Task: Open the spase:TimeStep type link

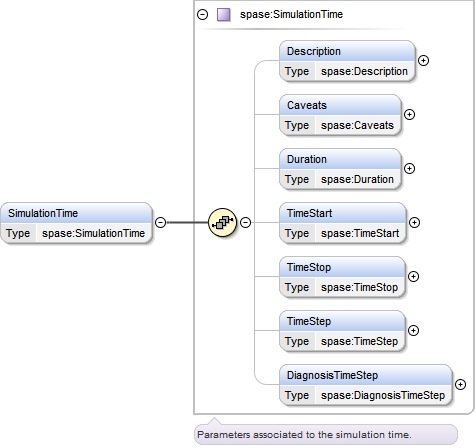Action: [359, 341]
